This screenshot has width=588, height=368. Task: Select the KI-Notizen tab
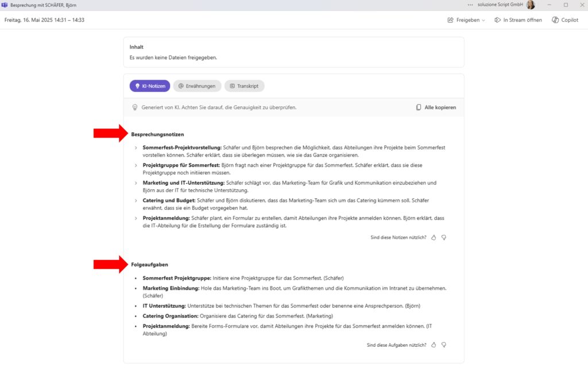click(150, 86)
